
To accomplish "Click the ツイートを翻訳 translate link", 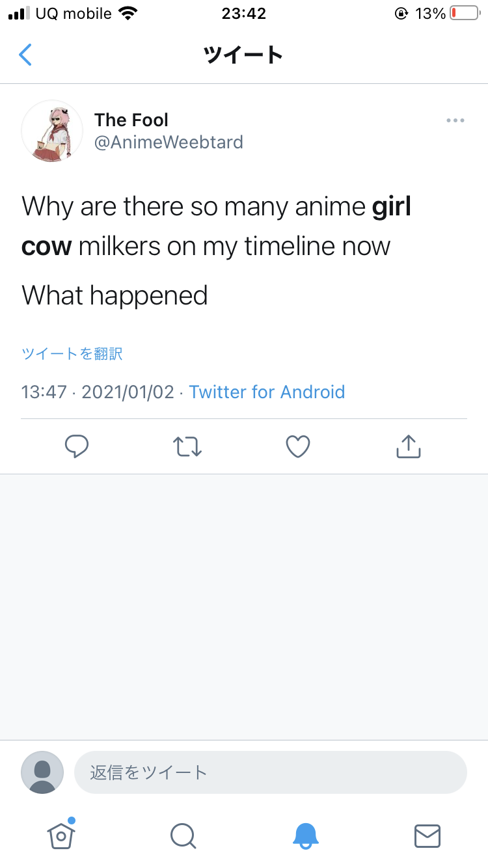I will pyautogui.click(x=72, y=353).
